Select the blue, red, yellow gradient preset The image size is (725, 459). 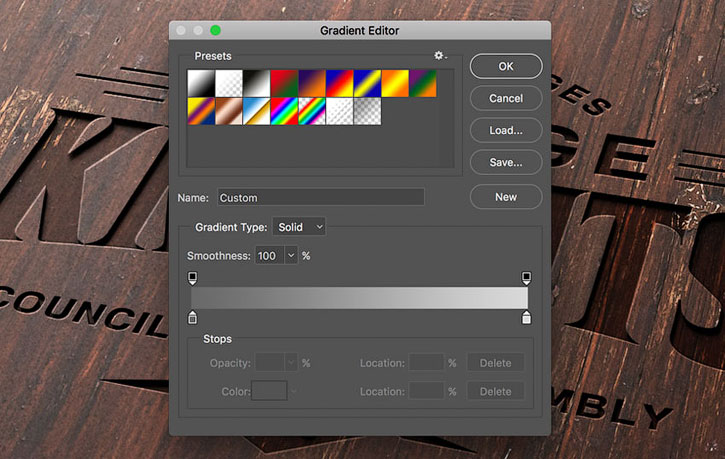[340, 83]
